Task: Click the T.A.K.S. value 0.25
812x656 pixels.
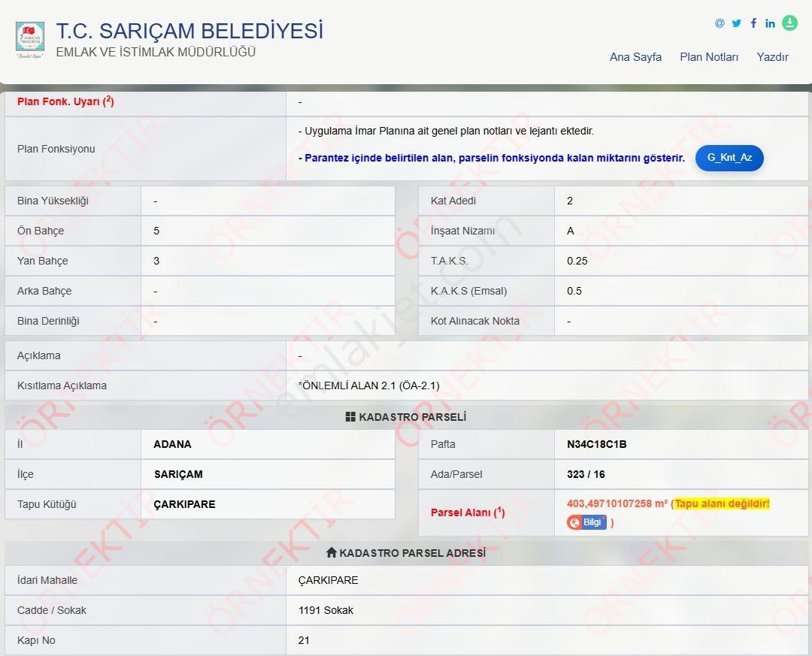Action: coord(577,261)
